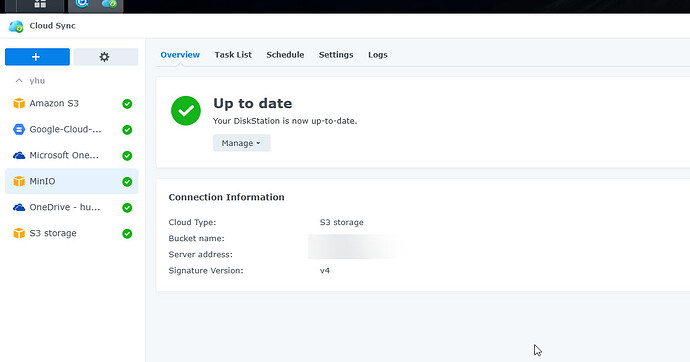
Task: Click the Google Cloud blue hexagon icon
Action: click(x=19, y=129)
